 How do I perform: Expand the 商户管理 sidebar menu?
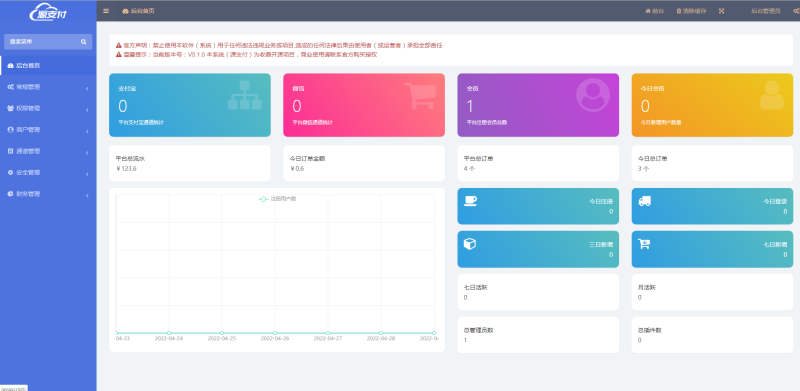[48, 130]
